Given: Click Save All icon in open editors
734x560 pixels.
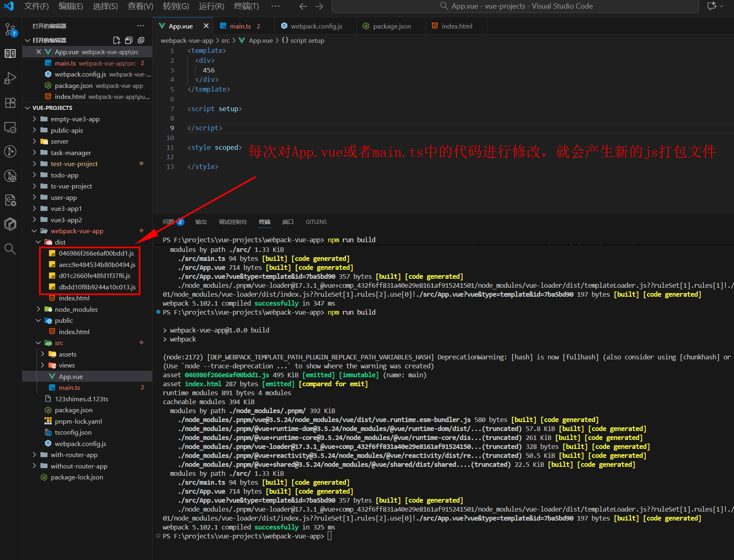Looking at the screenshot, I should pyautogui.click(x=129, y=40).
